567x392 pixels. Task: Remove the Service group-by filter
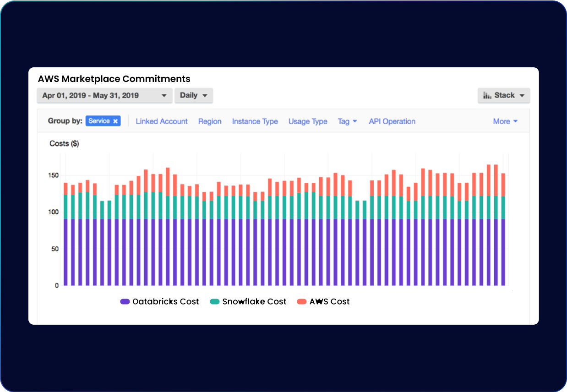point(115,121)
